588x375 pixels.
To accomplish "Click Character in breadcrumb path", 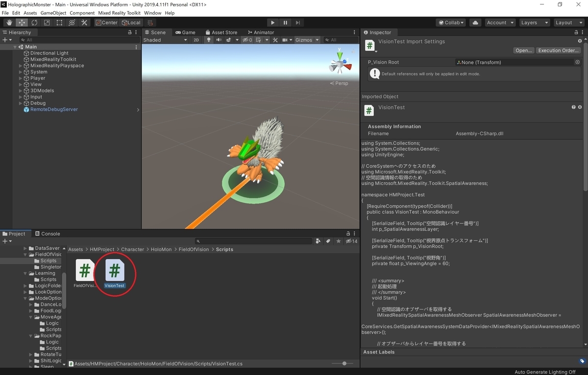I will click(133, 249).
